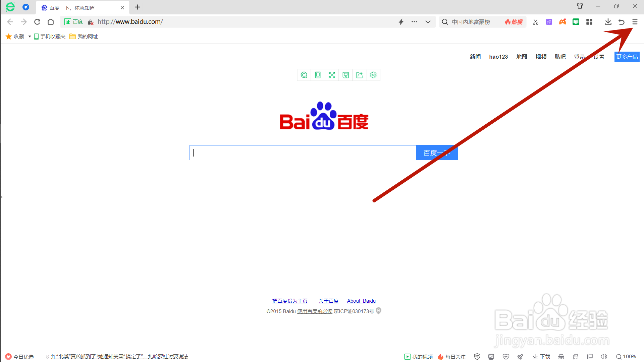Click the blue compass icon beside browser logo
The image size is (644, 362).
[x=26, y=7]
